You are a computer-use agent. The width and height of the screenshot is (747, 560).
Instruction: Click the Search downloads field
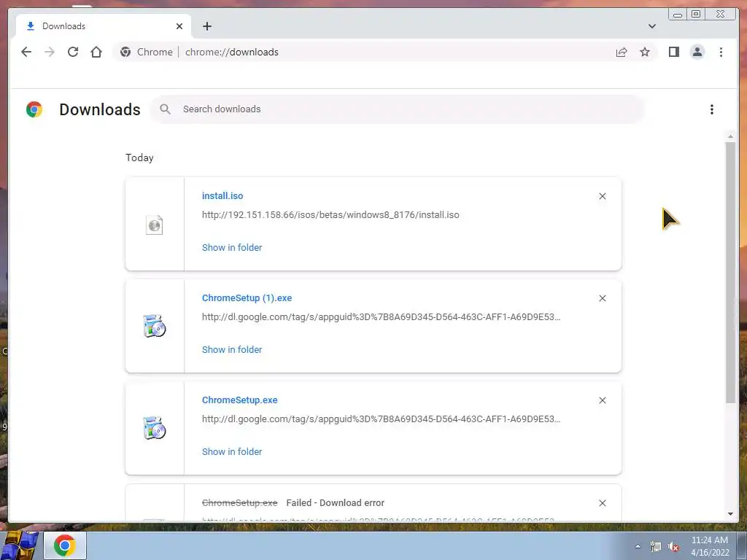coord(398,109)
